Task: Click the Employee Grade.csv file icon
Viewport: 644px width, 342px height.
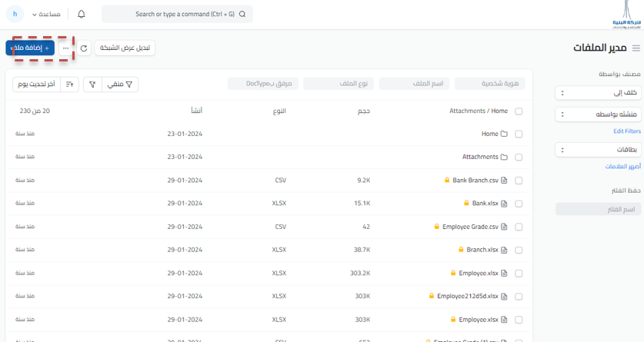Action: (x=504, y=227)
